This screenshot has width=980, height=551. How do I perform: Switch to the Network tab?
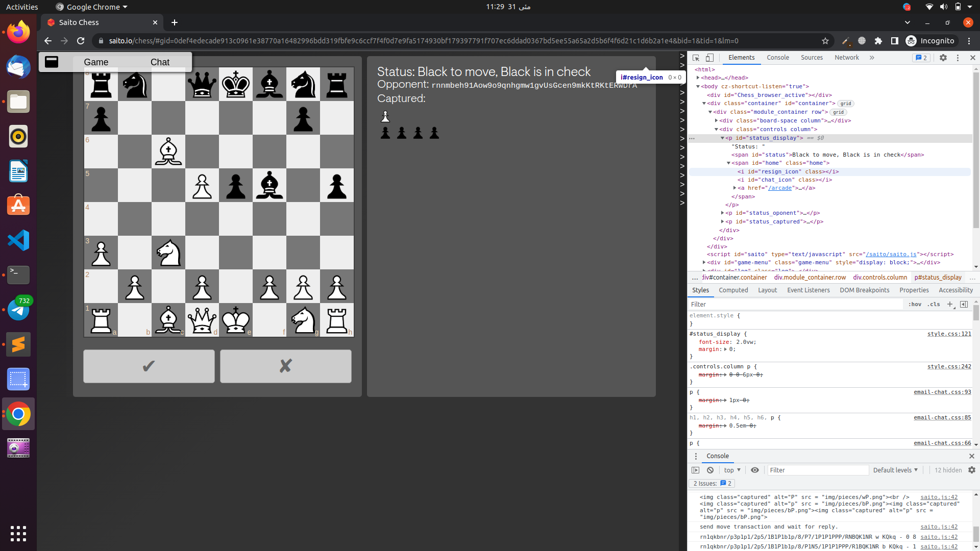coord(847,58)
